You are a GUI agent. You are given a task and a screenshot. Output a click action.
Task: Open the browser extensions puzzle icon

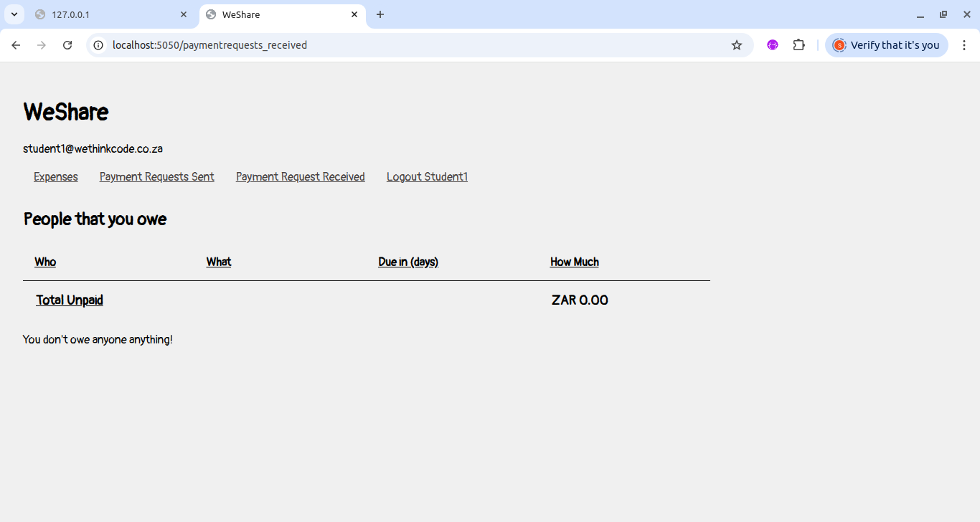point(798,44)
